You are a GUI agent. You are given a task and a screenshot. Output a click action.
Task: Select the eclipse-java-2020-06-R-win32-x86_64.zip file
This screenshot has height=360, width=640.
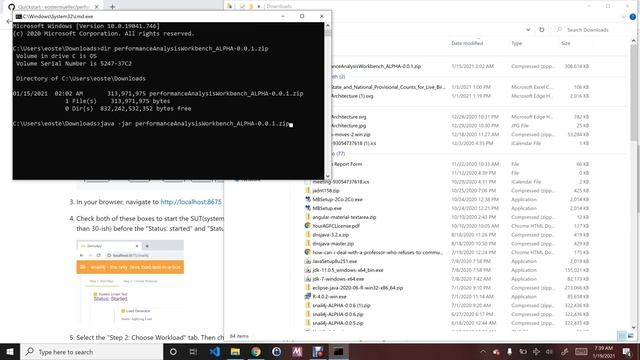click(358, 288)
